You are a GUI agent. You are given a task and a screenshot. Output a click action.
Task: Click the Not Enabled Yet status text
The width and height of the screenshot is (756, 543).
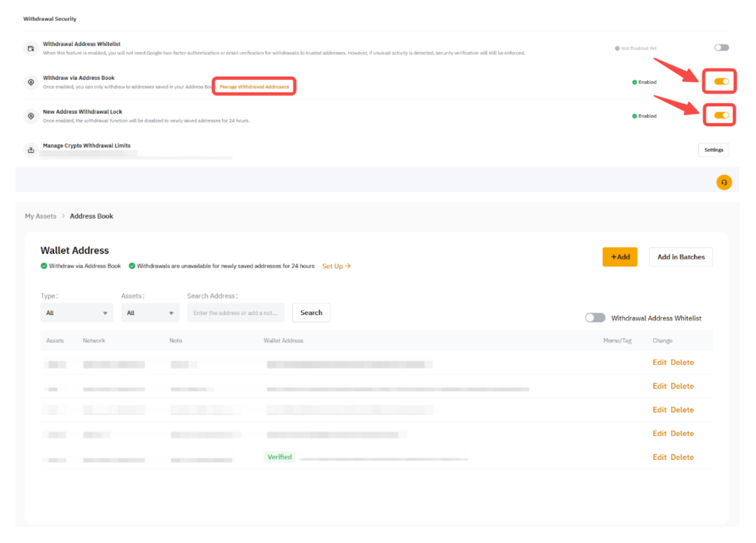click(x=638, y=48)
